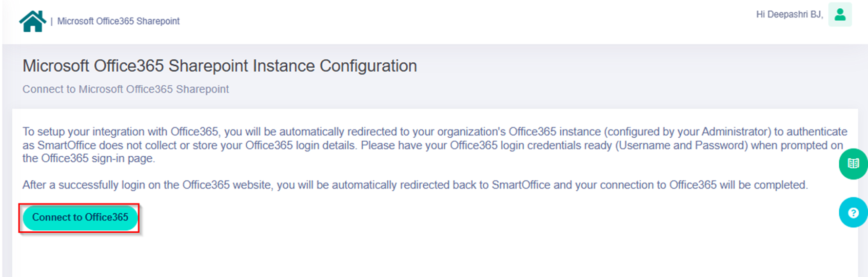Screen dimensions: 868x277
Task: Open the user profile avatar icon
Action: tap(840, 15)
